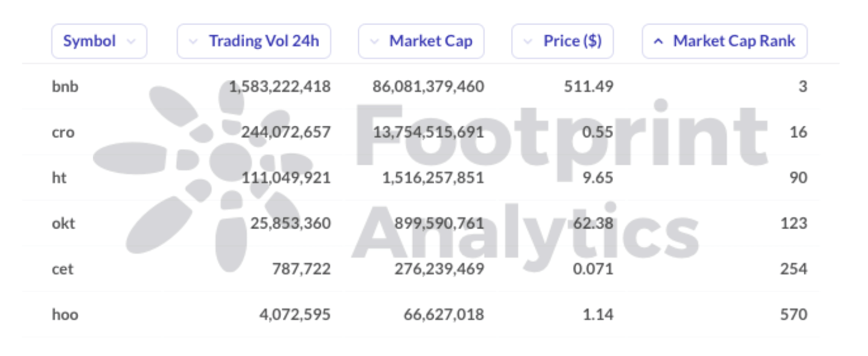Image resolution: width=868 pixels, height=356 pixels.
Task: Sort table by Price ($) header
Action: click(563, 41)
